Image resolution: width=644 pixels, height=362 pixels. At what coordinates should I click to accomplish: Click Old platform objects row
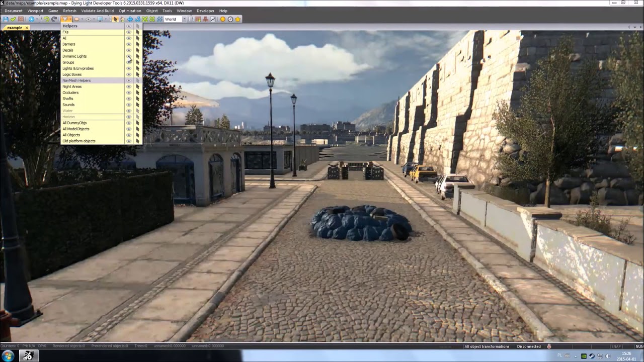point(101,141)
